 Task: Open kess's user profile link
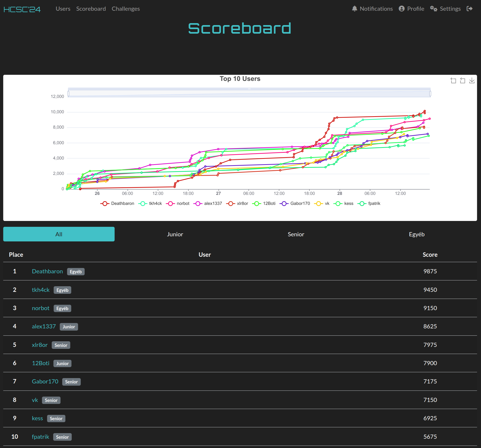tap(37, 418)
